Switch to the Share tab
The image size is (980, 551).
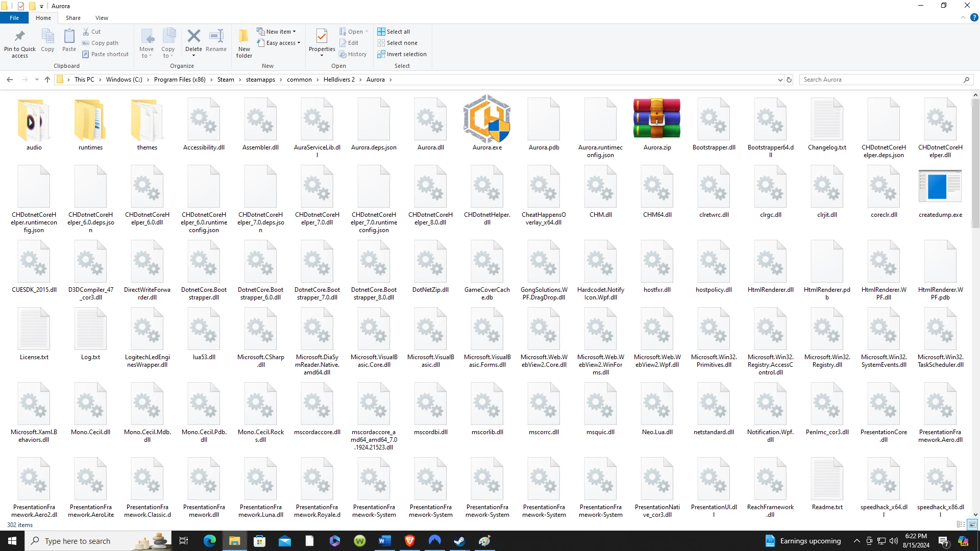point(73,17)
